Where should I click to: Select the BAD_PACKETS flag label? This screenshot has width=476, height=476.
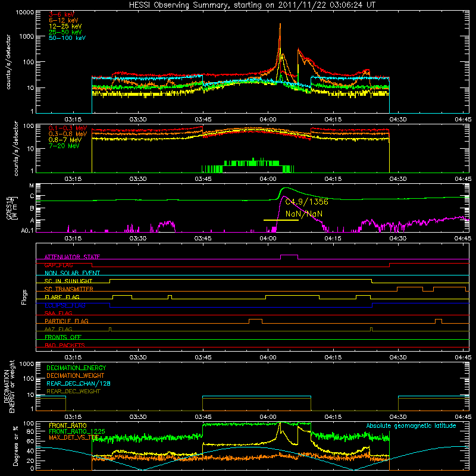click(65, 345)
